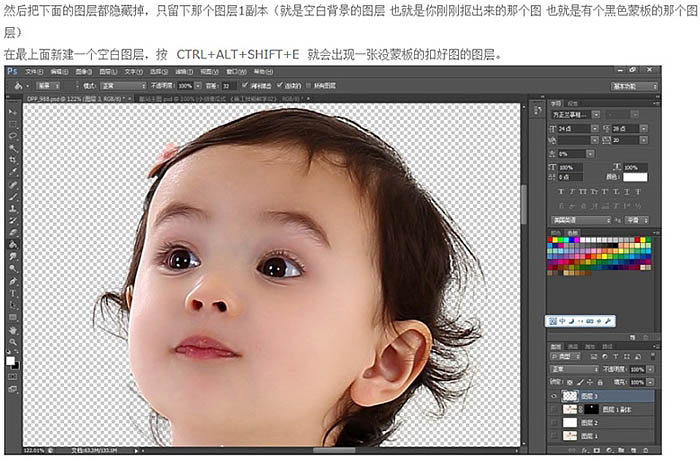Select the Eraser tool

[13, 233]
